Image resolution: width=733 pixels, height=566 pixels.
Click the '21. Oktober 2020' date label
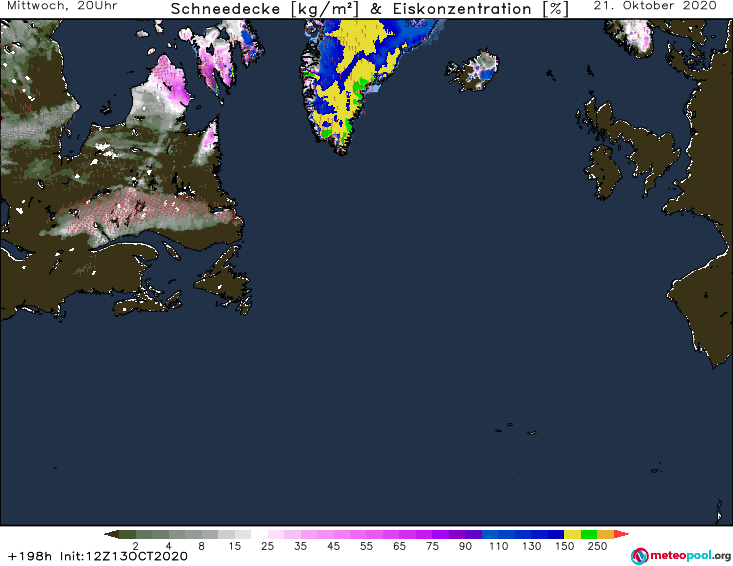(655, 6)
